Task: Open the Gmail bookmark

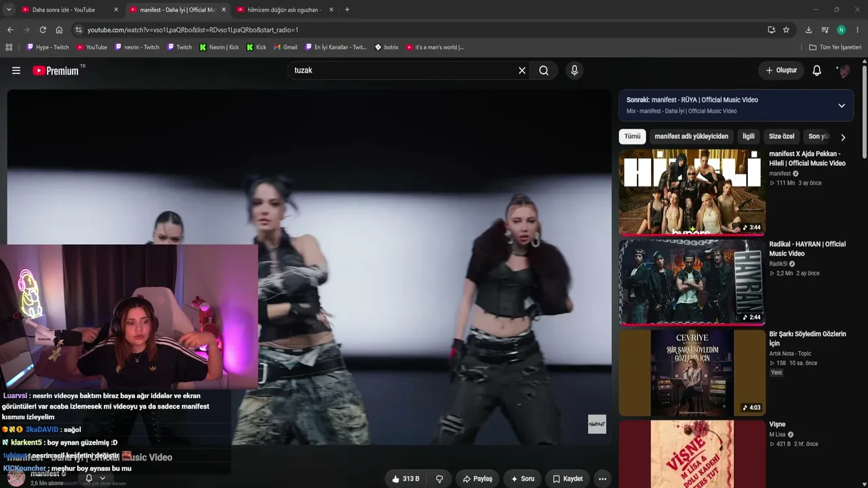Action: point(285,47)
